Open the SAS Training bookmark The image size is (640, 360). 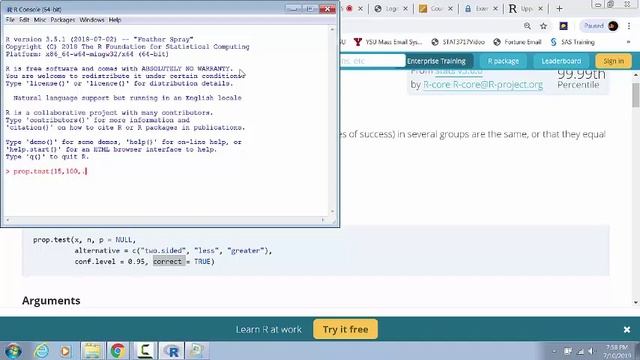point(572,42)
